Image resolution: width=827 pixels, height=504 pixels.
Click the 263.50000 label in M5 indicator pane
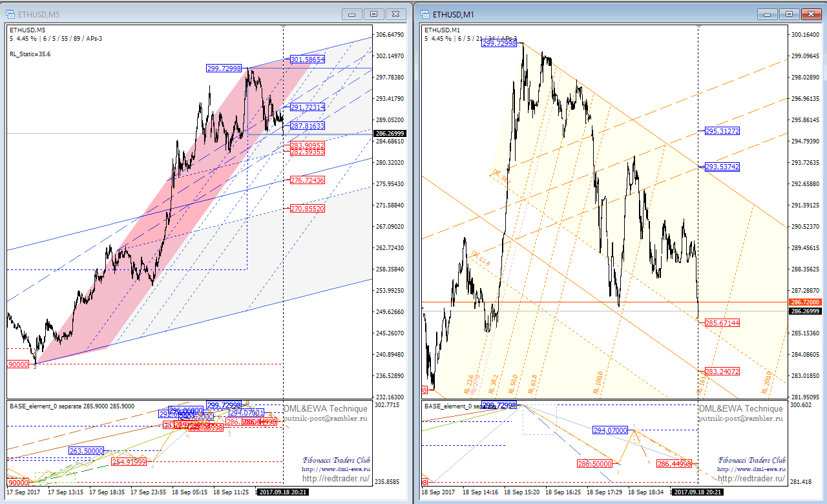[x=86, y=450]
